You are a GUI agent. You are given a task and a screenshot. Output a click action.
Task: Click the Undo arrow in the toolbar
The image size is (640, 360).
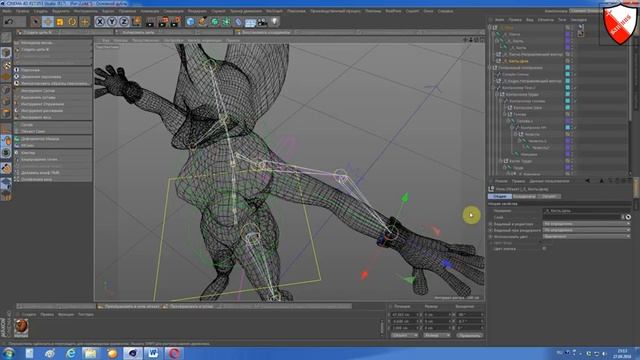click(x=9, y=21)
